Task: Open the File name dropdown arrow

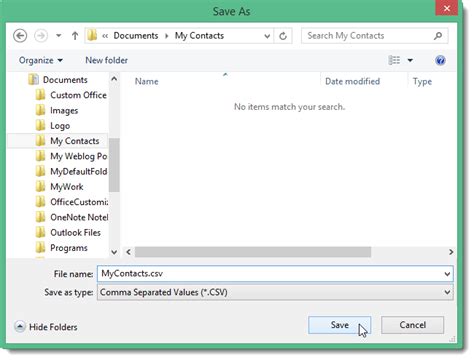Action: (x=447, y=274)
